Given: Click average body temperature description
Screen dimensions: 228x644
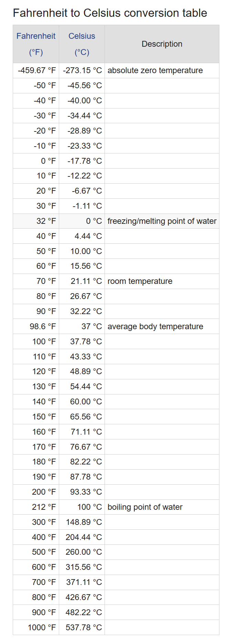Looking at the screenshot, I should [155, 326].
